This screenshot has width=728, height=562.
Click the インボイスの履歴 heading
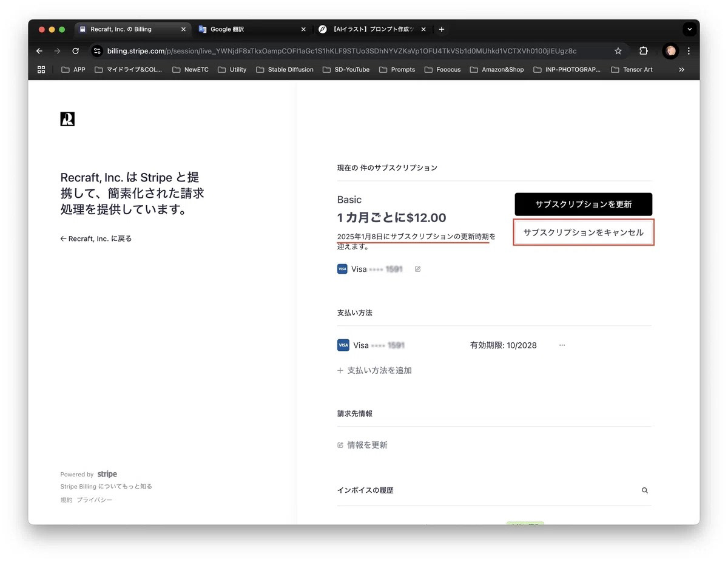365,490
